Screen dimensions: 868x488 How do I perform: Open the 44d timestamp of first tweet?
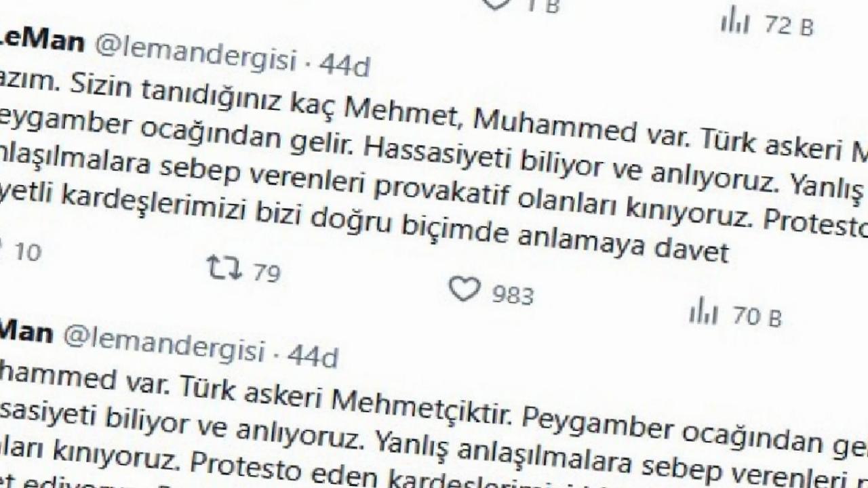(x=344, y=64)
